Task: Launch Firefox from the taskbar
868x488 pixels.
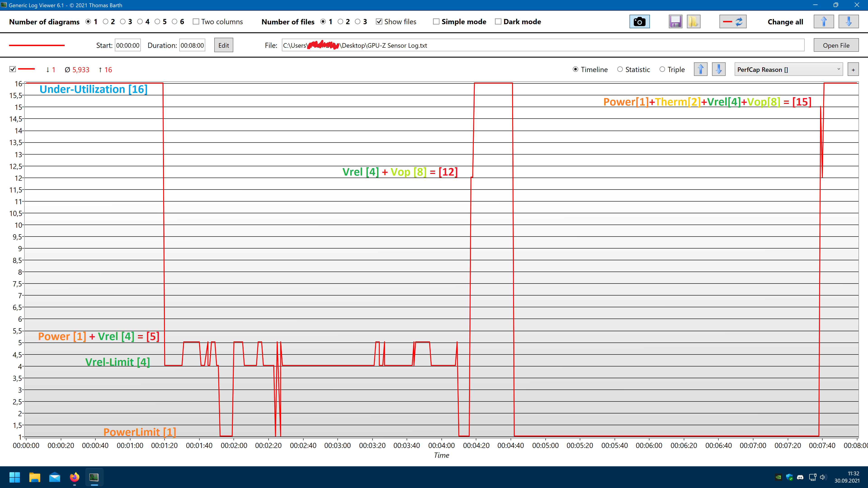Action: click(74, 477)
